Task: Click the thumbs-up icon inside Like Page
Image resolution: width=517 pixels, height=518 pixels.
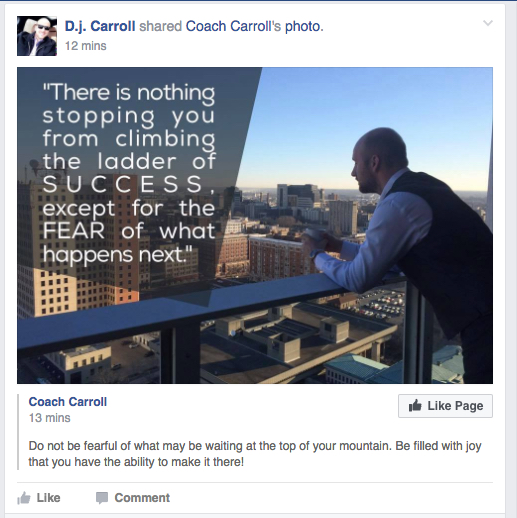Action: point(415,406)
